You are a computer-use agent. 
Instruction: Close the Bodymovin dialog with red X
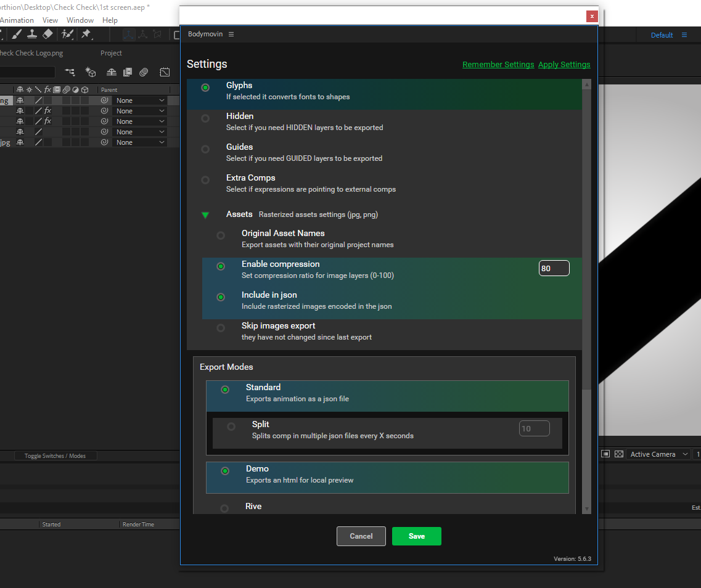(x=592, y=16)
